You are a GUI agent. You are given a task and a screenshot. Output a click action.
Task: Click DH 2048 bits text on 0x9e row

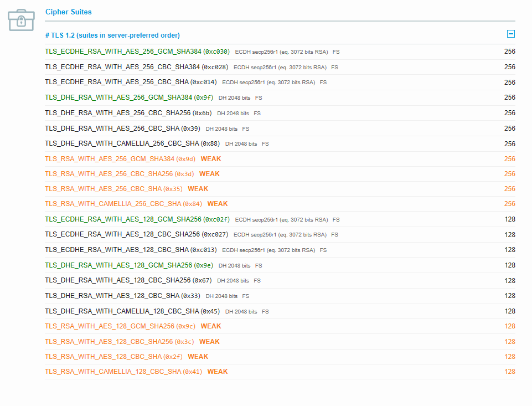pyautogui.click(x=235, y=265)
